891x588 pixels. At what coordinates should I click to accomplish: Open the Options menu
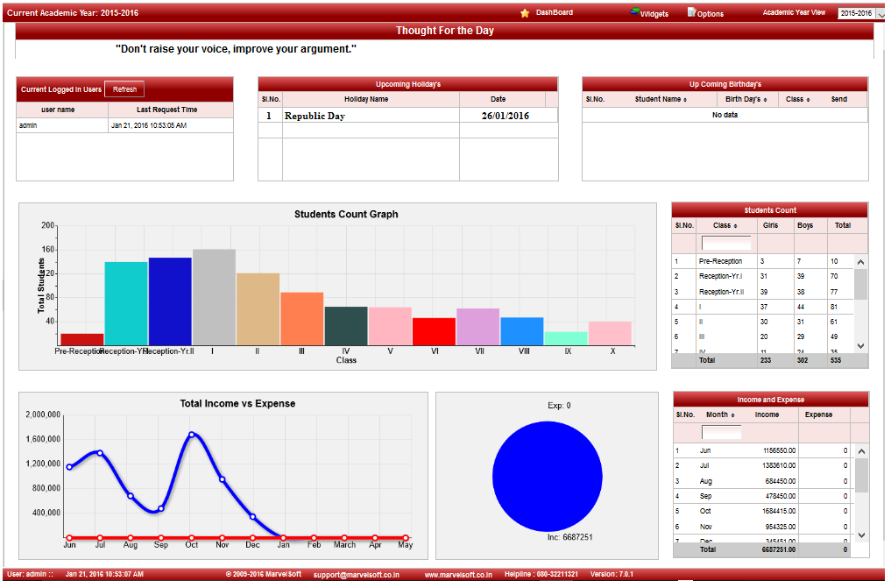(x=711, y=14)
